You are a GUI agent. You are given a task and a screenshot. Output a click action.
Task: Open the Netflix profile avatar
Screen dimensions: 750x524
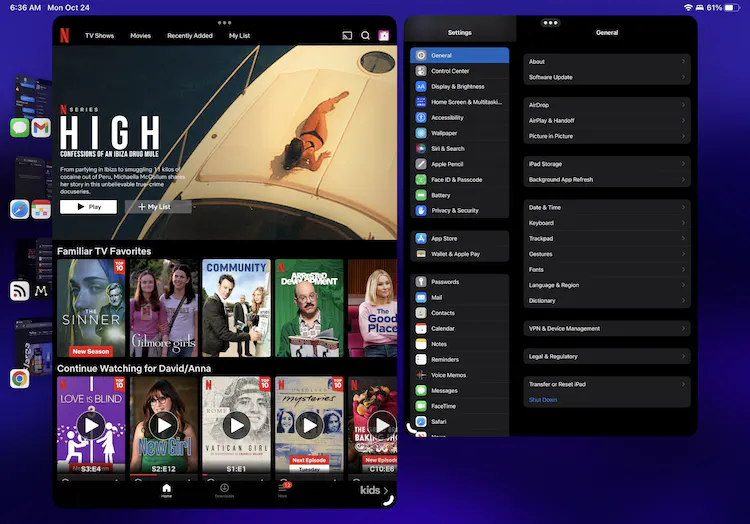click(x=384, y=35)
